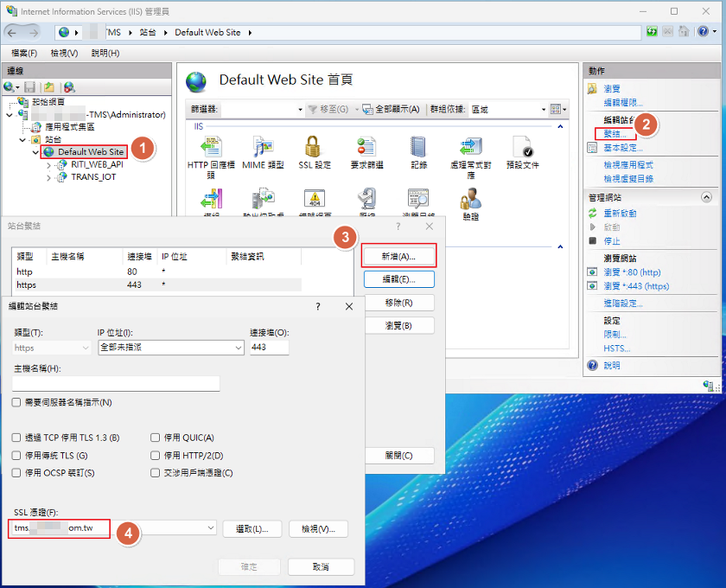Check the disable HTTP/2 option
This screenshot has width=726, height=588.
point(155,456)
